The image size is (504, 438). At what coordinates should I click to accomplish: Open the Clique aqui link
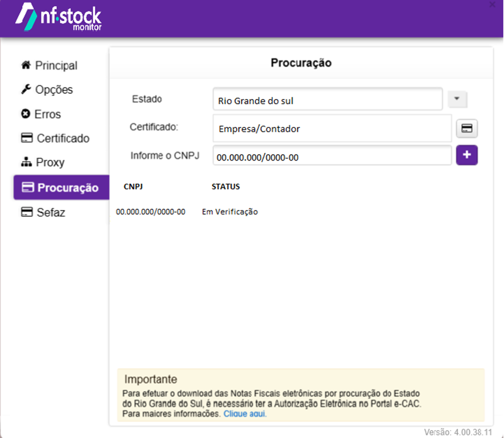coord(245,414)
